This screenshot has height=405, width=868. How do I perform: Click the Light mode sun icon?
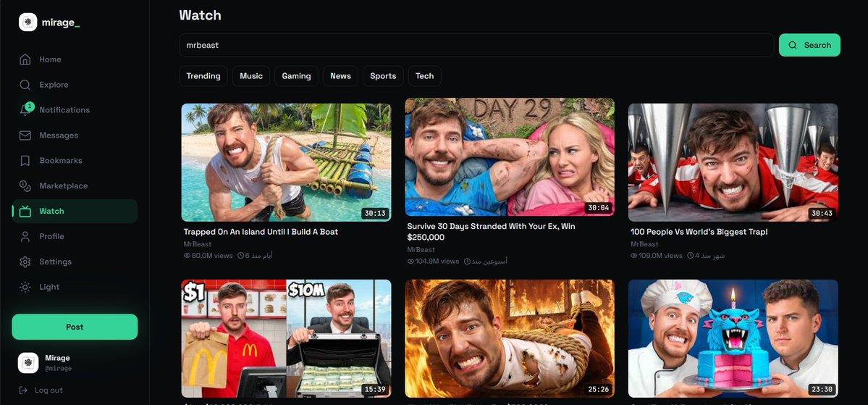point(25,287)
